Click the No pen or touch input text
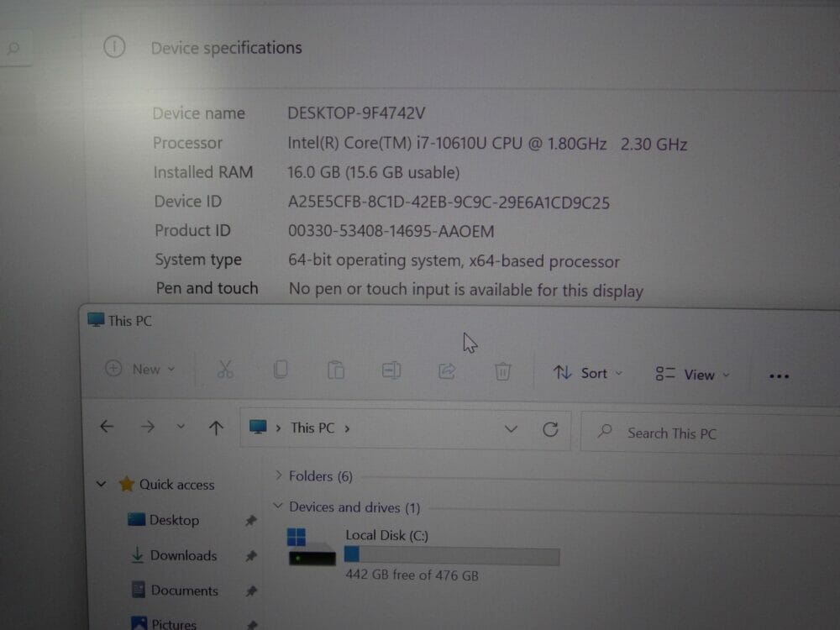 (465, 290)
